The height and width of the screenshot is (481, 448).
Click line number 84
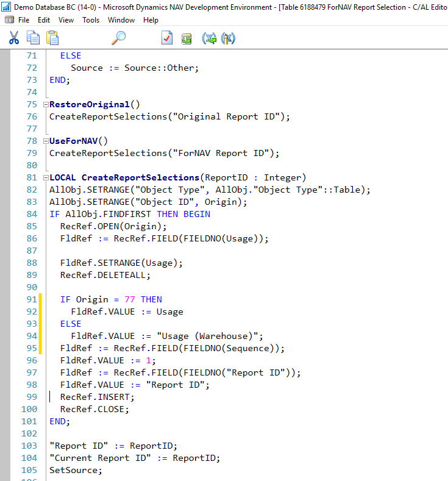[32, 214]
